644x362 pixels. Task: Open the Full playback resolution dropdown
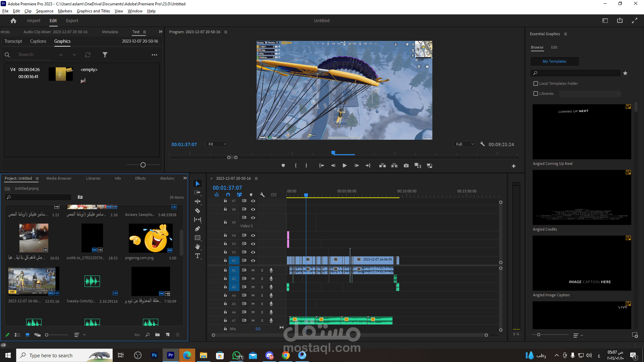(x=465, y=144)
